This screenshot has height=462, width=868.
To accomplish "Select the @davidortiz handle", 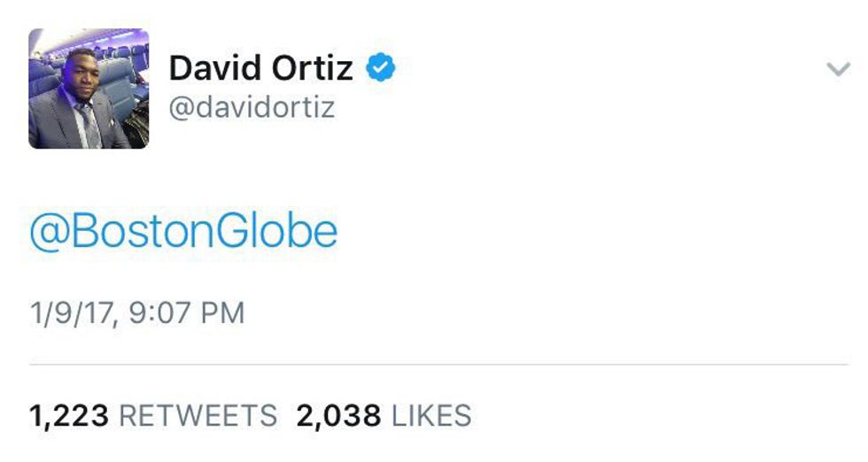I will point(252,108).
